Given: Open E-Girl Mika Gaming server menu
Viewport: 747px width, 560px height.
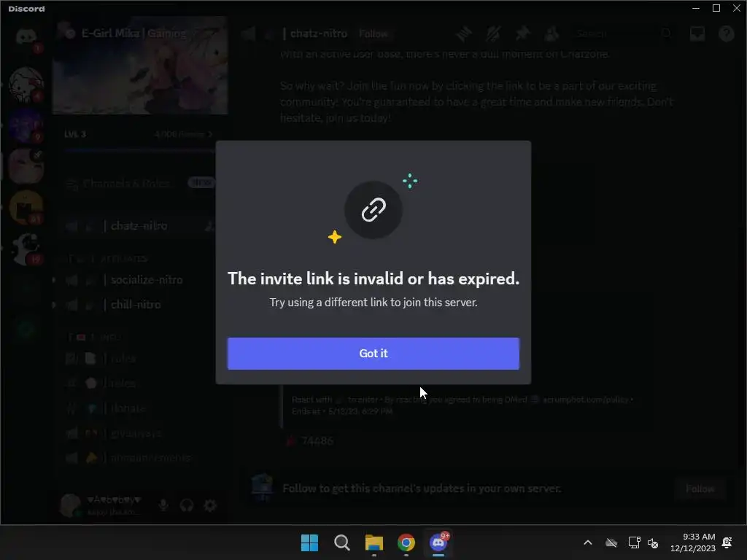Looking at the screenshot, I should [x=133, y=34].
